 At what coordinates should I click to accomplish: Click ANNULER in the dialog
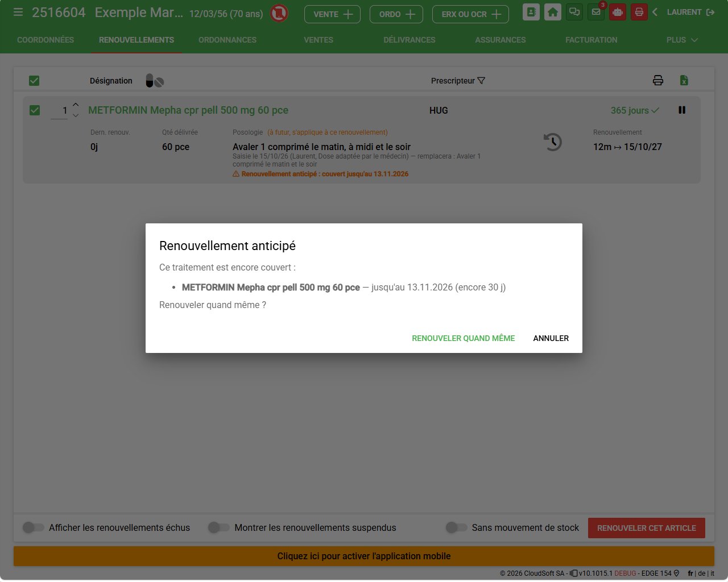click(551, 338)
